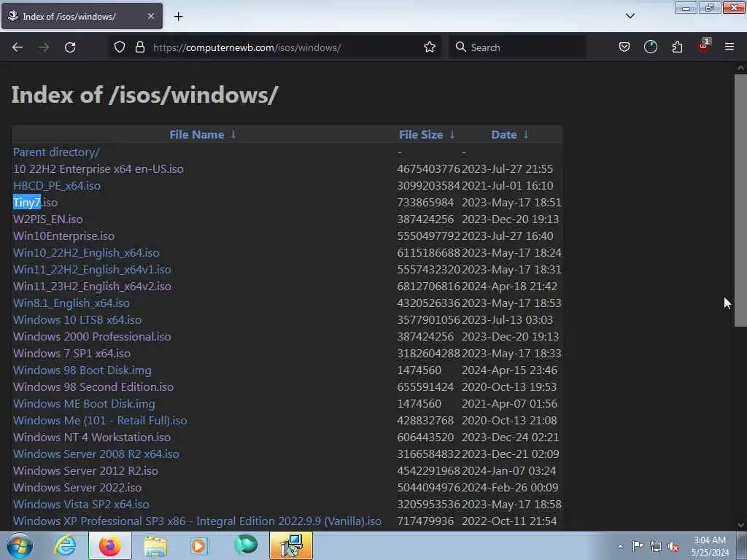Click the circular container toolbar icon

pyautogui.click(x=650, y=47)
